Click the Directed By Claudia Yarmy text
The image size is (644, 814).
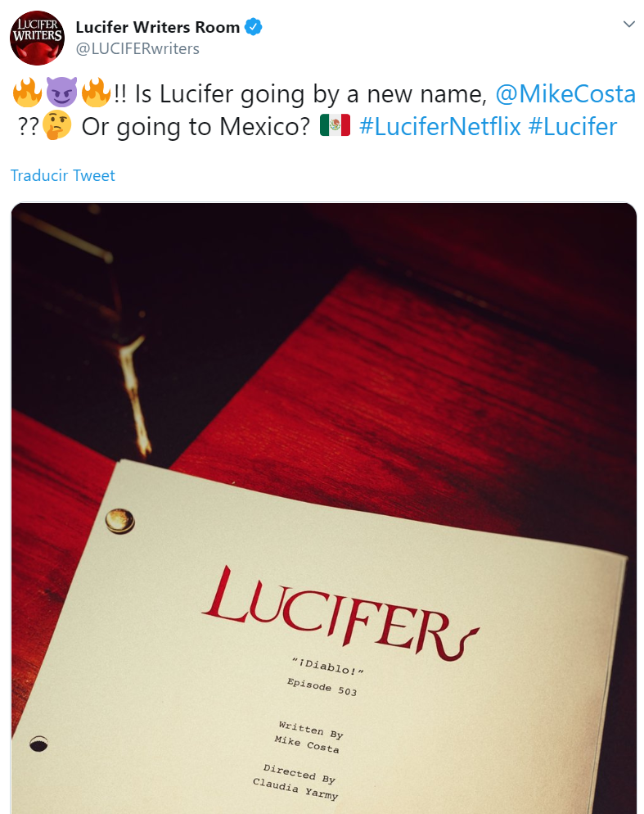297,781
